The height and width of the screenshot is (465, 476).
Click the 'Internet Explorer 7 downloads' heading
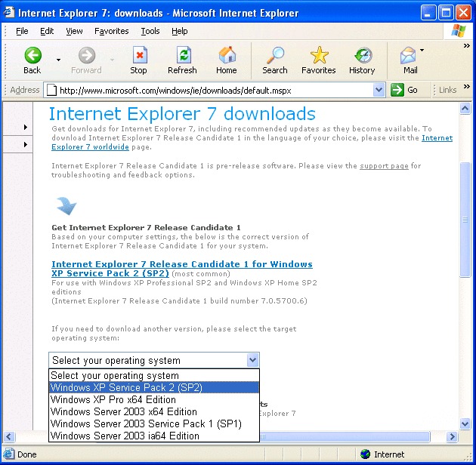point(182,114)
